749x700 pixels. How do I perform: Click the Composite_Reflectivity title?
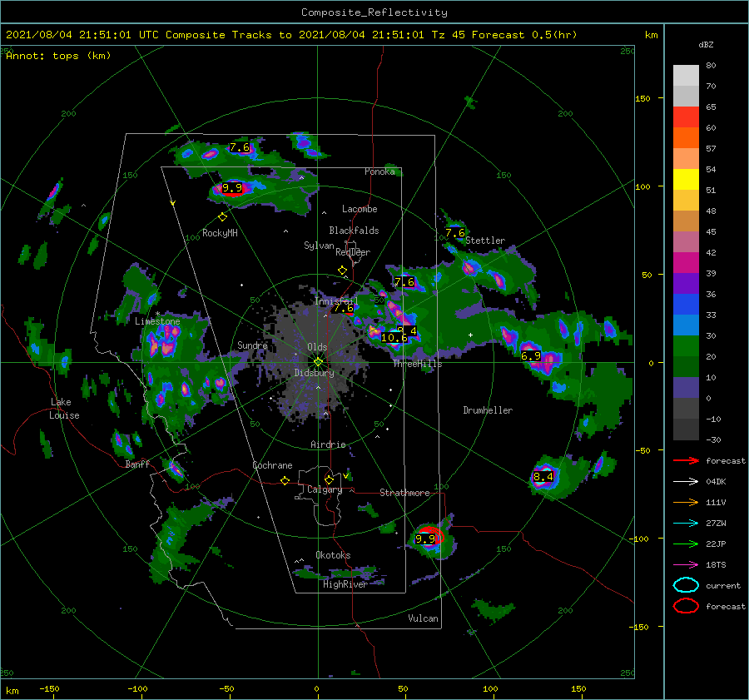tap(374, 12)
